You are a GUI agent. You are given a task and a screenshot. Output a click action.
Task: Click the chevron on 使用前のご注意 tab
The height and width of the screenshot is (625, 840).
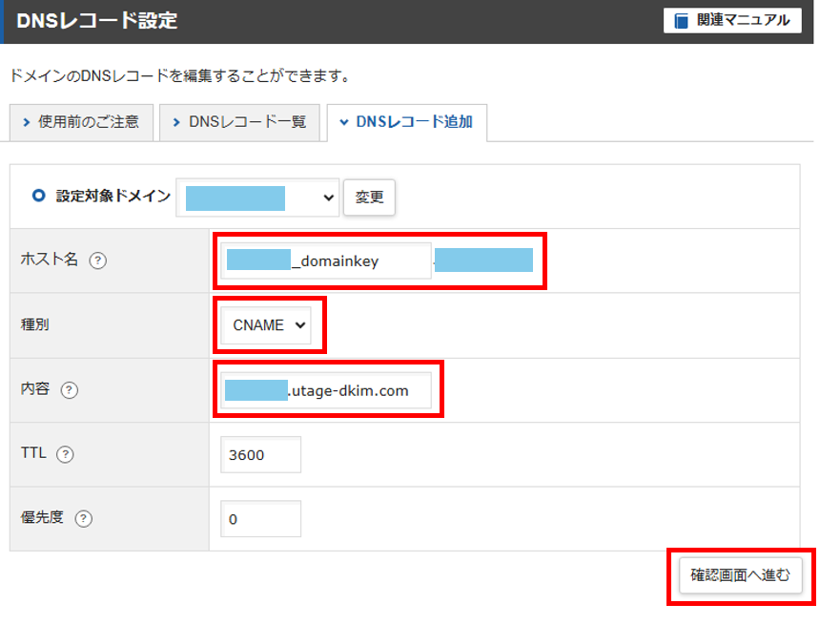pyautogui.click(x=27, y=122)
